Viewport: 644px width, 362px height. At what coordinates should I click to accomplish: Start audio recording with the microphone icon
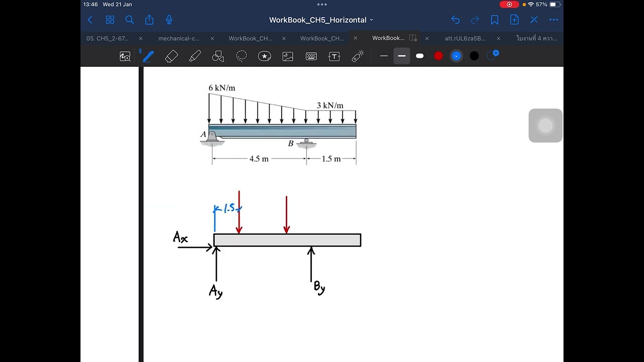[x=169, y=20]
